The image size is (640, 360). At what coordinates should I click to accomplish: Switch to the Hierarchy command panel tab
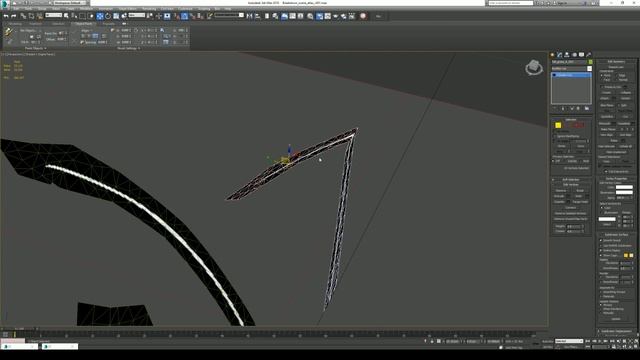[x=567, y=55]
